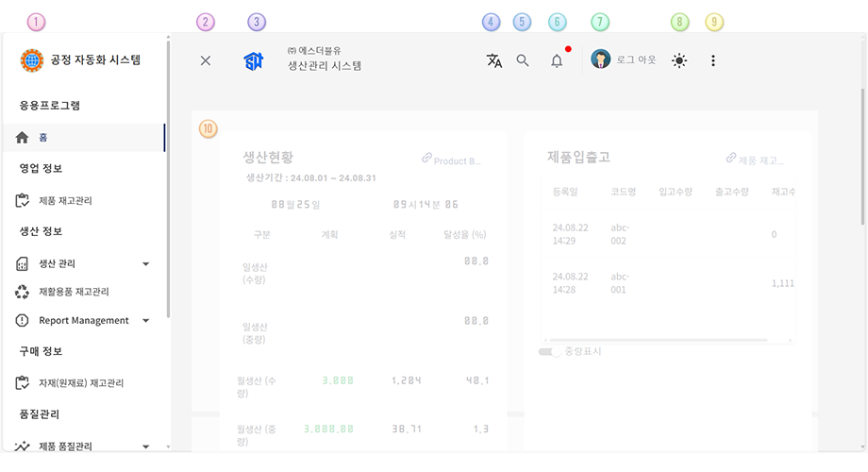
Task: Toggle the 중량표시 switch
Action: [549, 351]
